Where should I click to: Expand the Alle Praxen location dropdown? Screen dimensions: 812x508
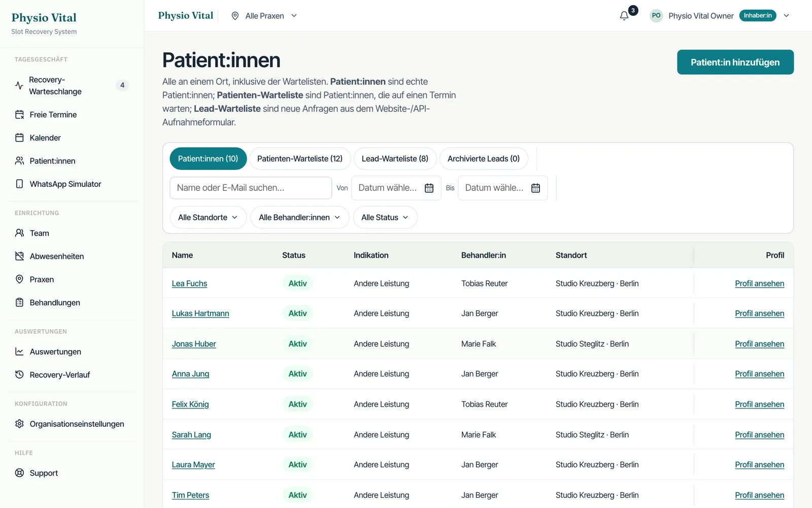tap(264, 16)
